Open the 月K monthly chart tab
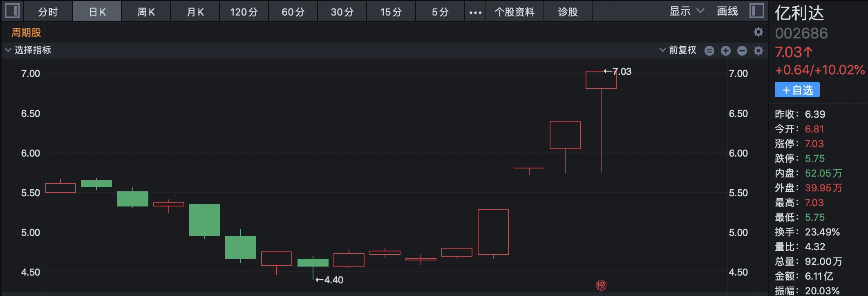The height and width of the screenshot is (296, 868). click(x=195, y=12)
